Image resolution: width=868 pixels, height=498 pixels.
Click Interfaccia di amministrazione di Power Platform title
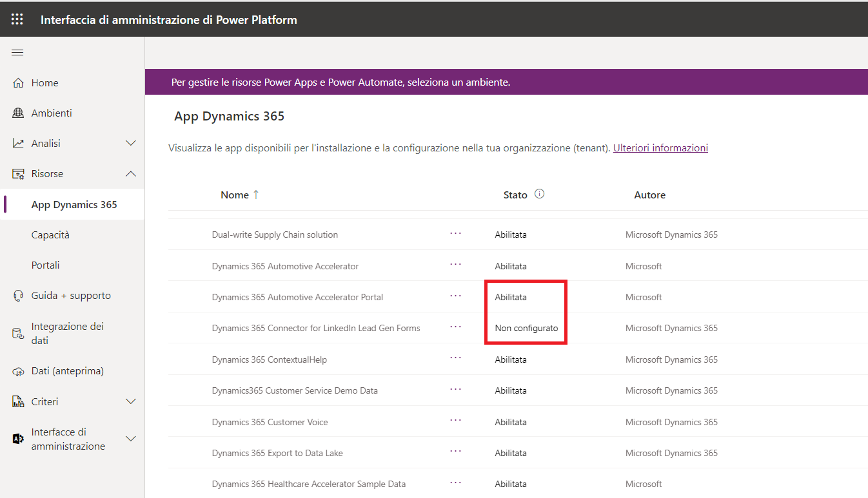[x=169, y=19]
